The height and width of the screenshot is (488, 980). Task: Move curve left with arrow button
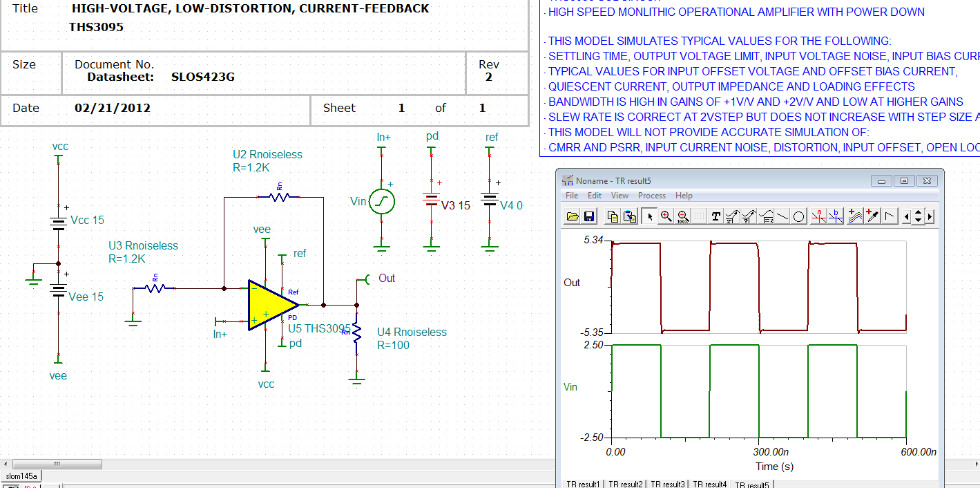(x=907, y=216)
